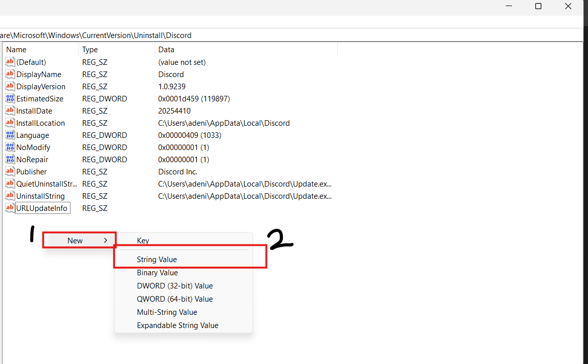Click the URLUpdateInfo string icon

[x=10, y=208]
